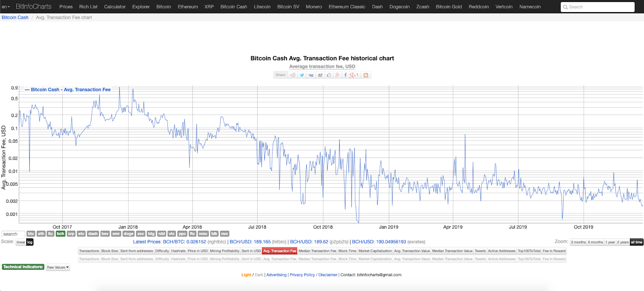Share chart on Weibo
Screen dimensions: 644x291
(x=320, y=75)
